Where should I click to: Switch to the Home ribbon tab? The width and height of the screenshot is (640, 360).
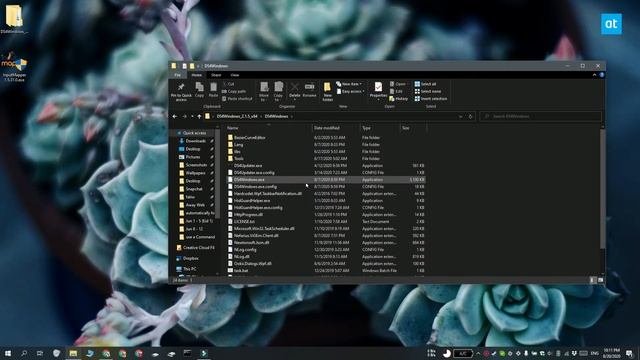pos(196,75)
